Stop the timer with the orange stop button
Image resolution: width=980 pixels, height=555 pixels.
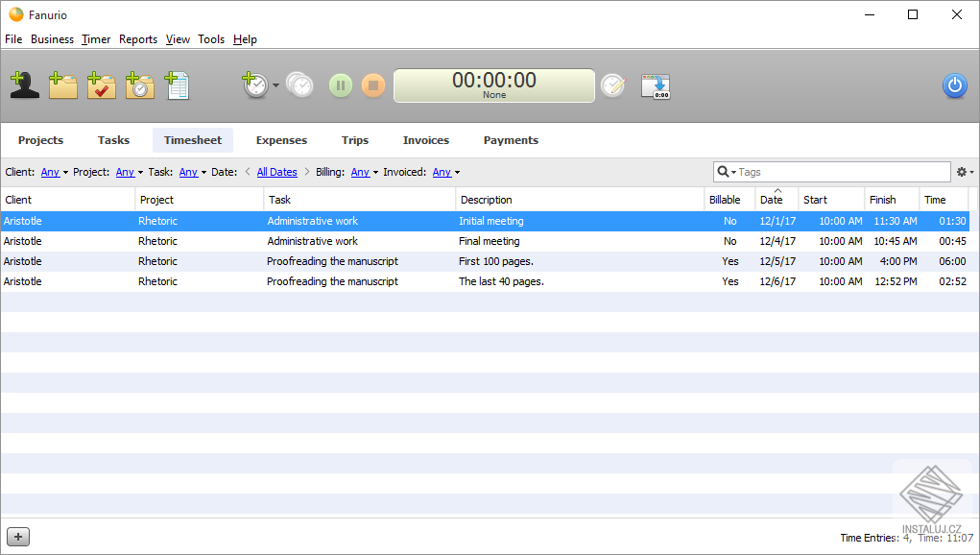[x=373, y=85]
